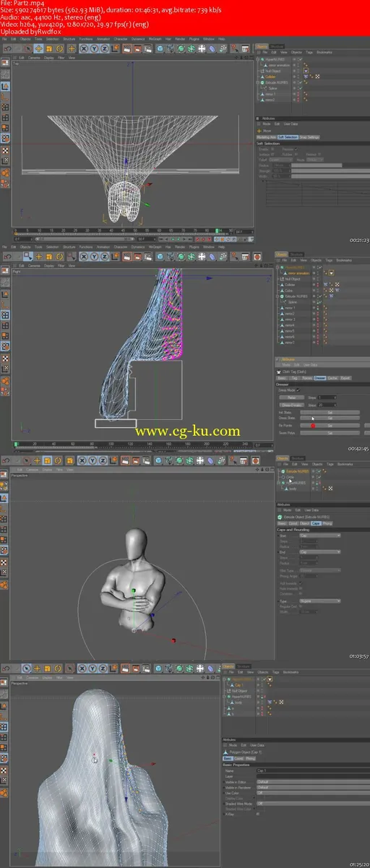370x868 pixels.
Task: Click Render View clapper icon in the 00:21:23 frame
Action: pos(126,48)
